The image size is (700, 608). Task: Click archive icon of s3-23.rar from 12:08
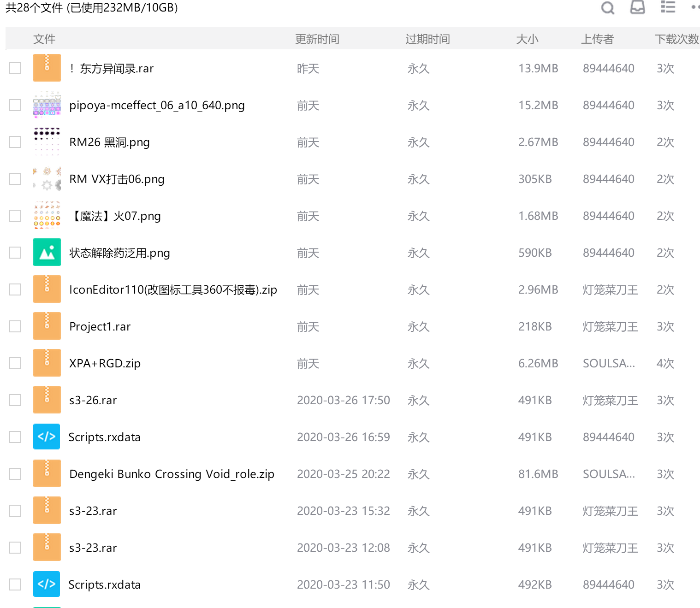[47, 547]
